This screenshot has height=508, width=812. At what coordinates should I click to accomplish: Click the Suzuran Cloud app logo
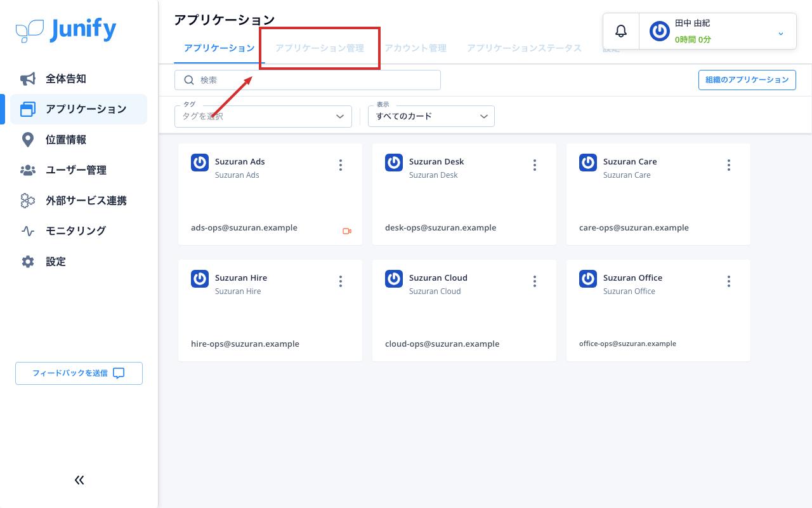coord(394,279)
